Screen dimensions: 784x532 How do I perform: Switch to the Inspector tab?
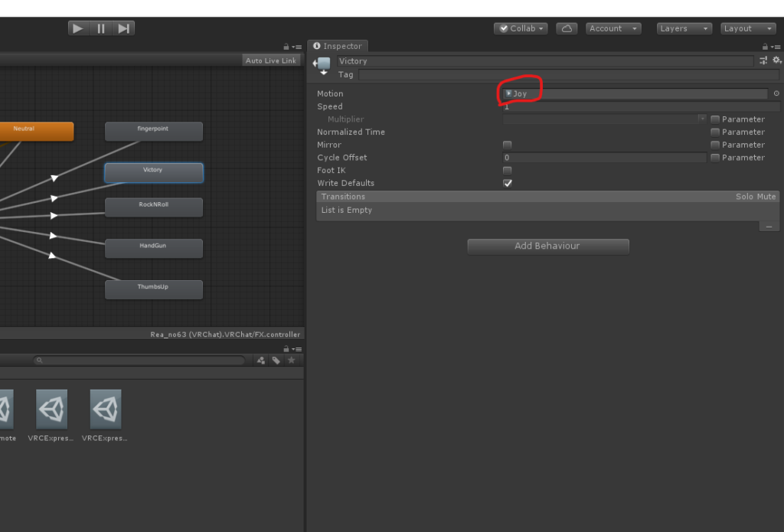(x=338, y=46)
